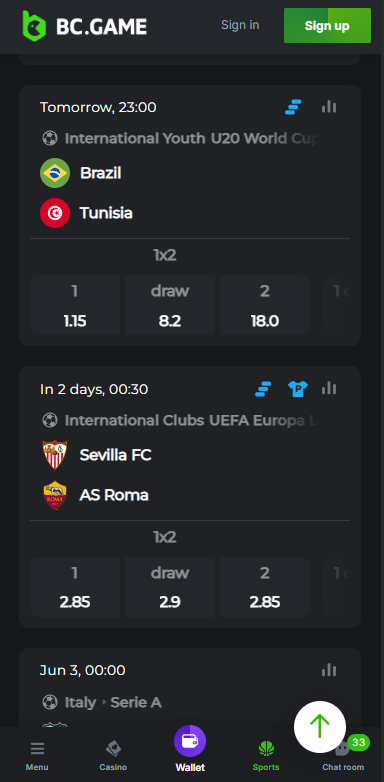Image resolution: width=384 pixels, height=782 pixels.
Task: Select draw odds 2.9 for Sevilla match
Action: pyautogui.click(x=170, y=587)
